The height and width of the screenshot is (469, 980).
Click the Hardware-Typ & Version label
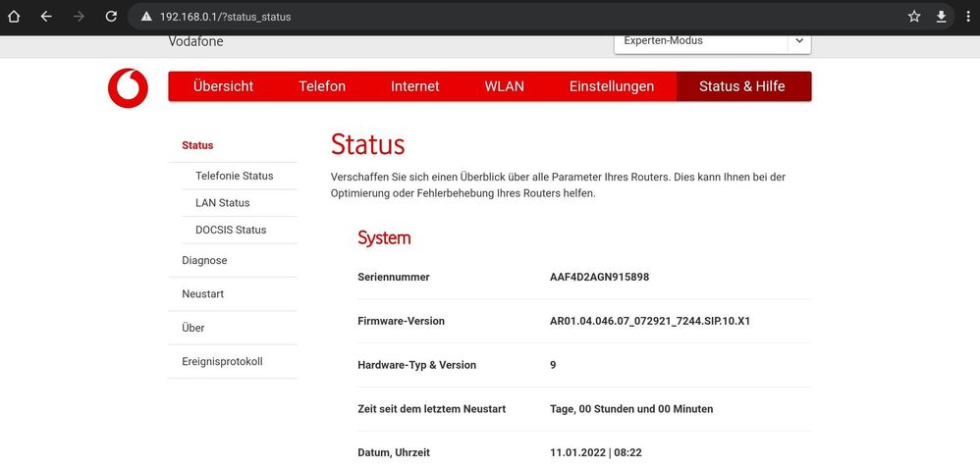pos(417,365)
